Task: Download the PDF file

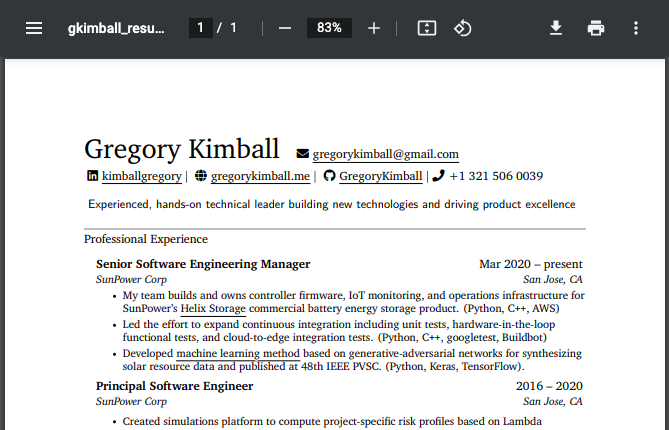Action: pos(557,28)
